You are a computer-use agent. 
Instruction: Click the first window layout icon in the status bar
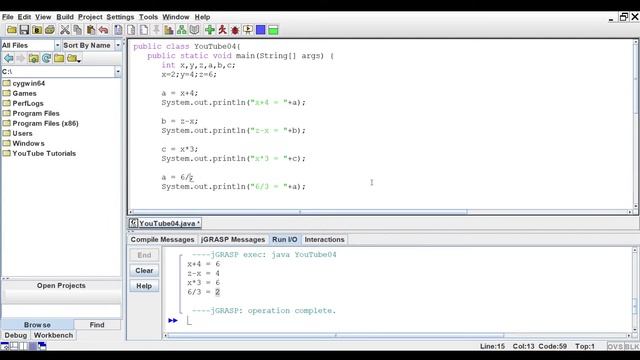[x=4, y=346]
